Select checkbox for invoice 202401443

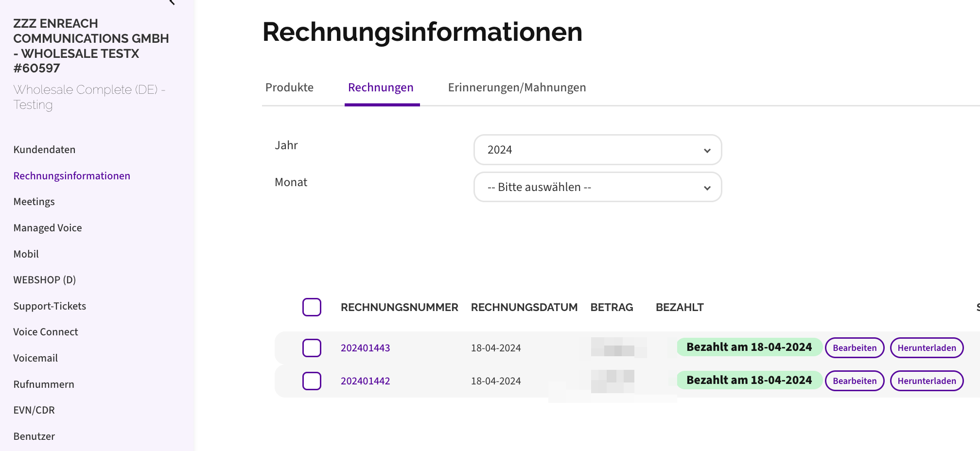click(312, 347)
